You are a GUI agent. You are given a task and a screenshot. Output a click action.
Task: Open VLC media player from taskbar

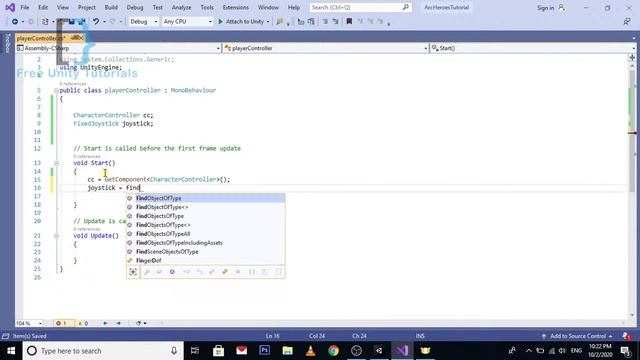[311, 351]
